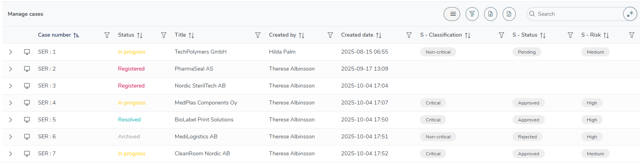Clear all table filters
The width and height of the screenshot is (644, 164).
click(x=472, y=14)
